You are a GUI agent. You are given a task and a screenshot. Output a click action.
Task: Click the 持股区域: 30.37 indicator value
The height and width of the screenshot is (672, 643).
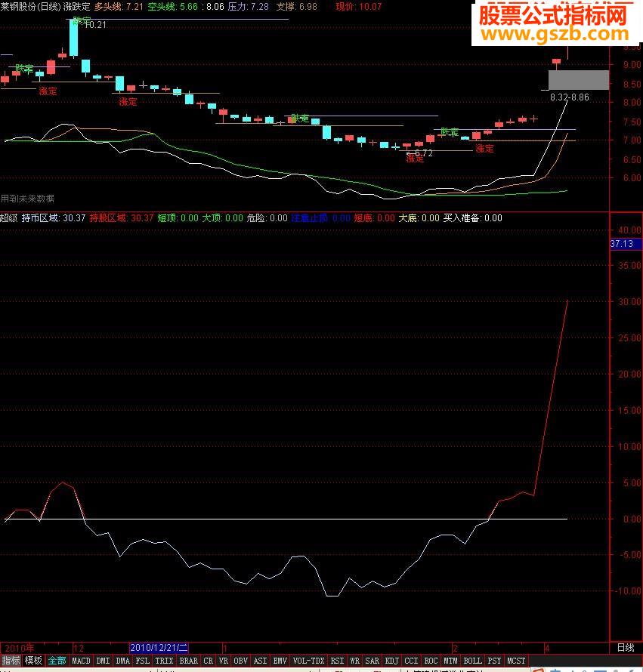click(122, 218)
